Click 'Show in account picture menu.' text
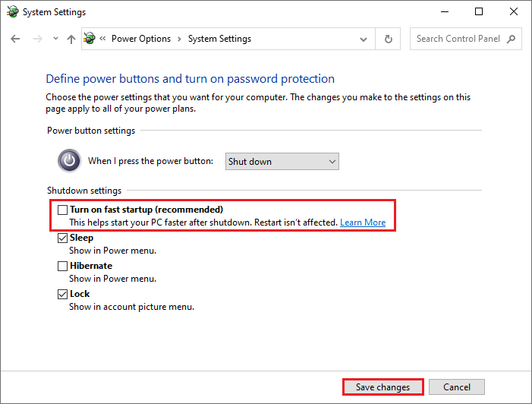532x404 pixels. pyautogui.click(x=131, y=307)
